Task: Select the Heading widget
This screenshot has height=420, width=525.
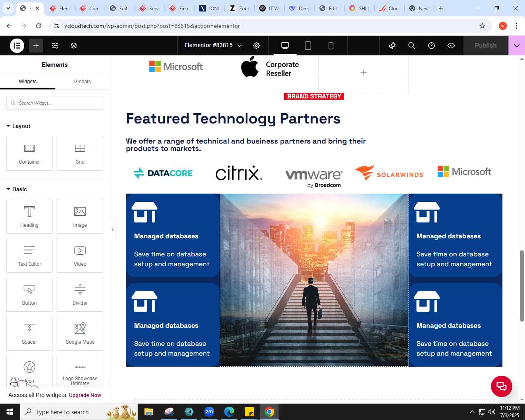Action: pyautogui.click(x=29, y=216)
